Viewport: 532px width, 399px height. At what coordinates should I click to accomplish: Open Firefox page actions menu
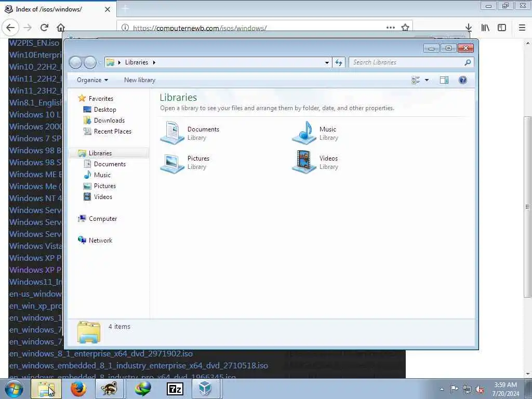coord(391,28)
